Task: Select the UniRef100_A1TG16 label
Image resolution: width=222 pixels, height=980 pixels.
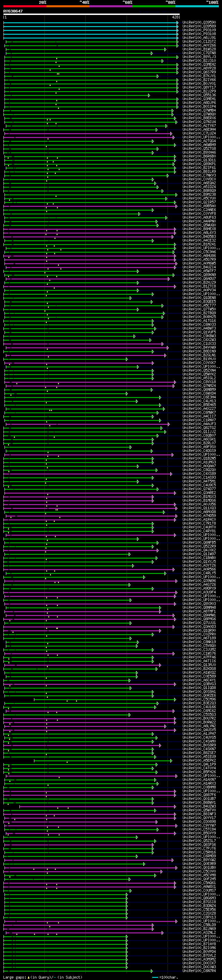Action: 199,321
